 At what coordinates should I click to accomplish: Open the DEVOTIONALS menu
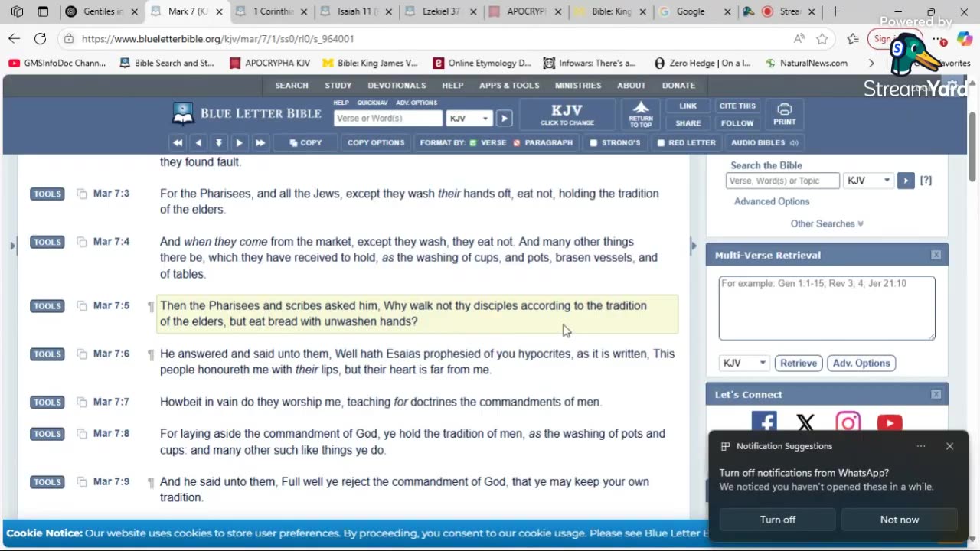point(397,86)
